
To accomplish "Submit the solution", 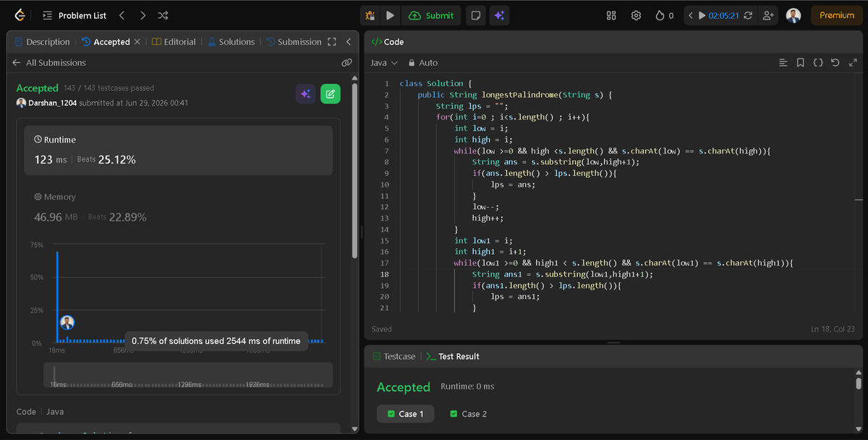I will click(x=431, y=15).
